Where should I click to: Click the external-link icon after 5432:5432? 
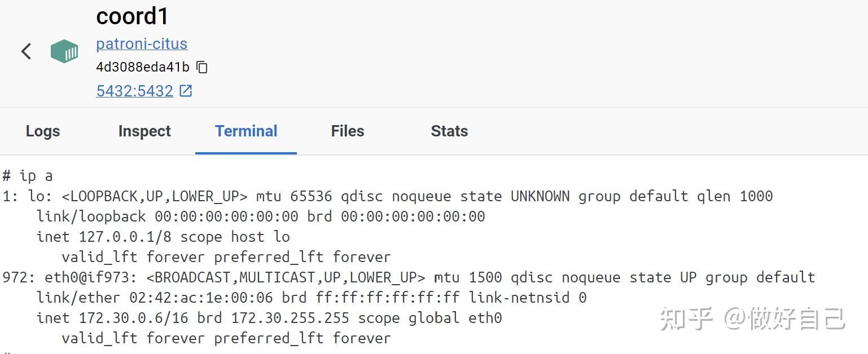(185, 90)
